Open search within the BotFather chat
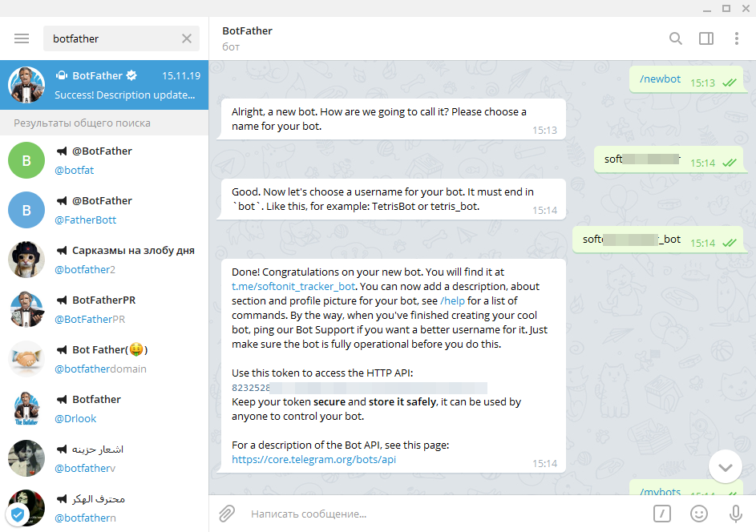 676,38
